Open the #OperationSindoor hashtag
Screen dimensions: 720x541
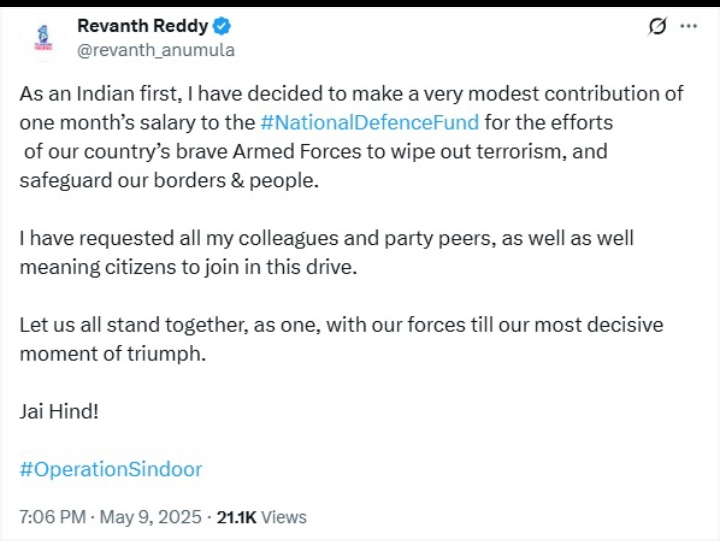pos(110,468)
